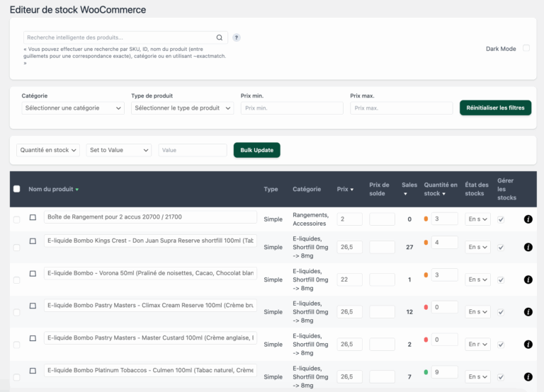544x392 pixels.
Task: Sort by Nom du produit column
Action: (x=53, y=189)
